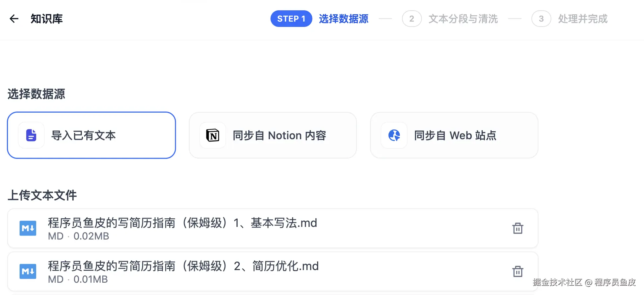Click the Markdown icon of 基本写法.md file
Screen dimensions: 644x295
(x=28, y=228)
